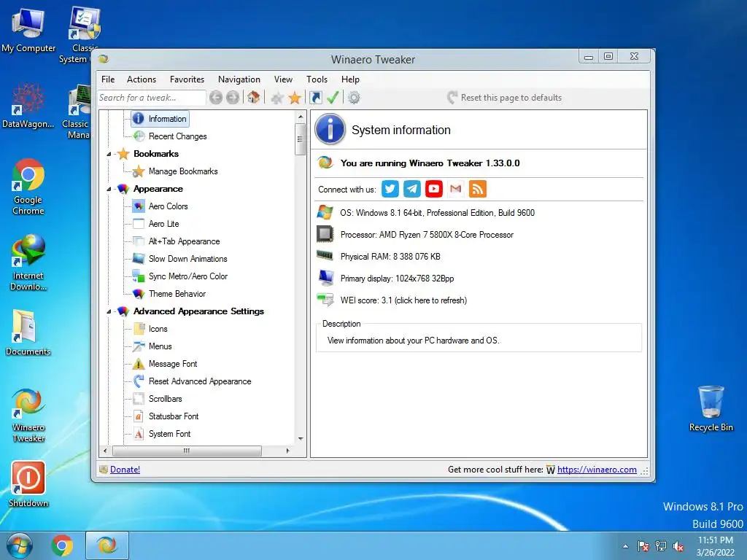This screenshot has height=560, width=747.
Task: Click the Back navigation arrow in toolbar
Action: (216, 98)
